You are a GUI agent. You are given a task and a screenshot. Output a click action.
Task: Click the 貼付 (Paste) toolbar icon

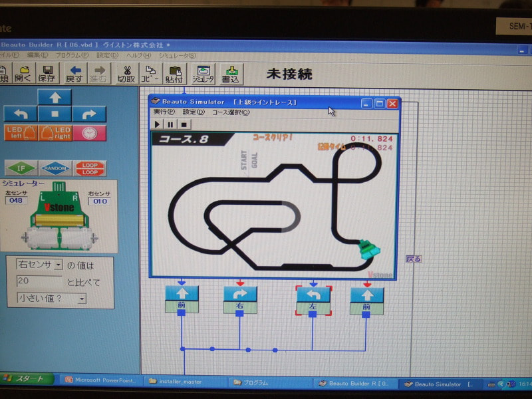(176, 72)
